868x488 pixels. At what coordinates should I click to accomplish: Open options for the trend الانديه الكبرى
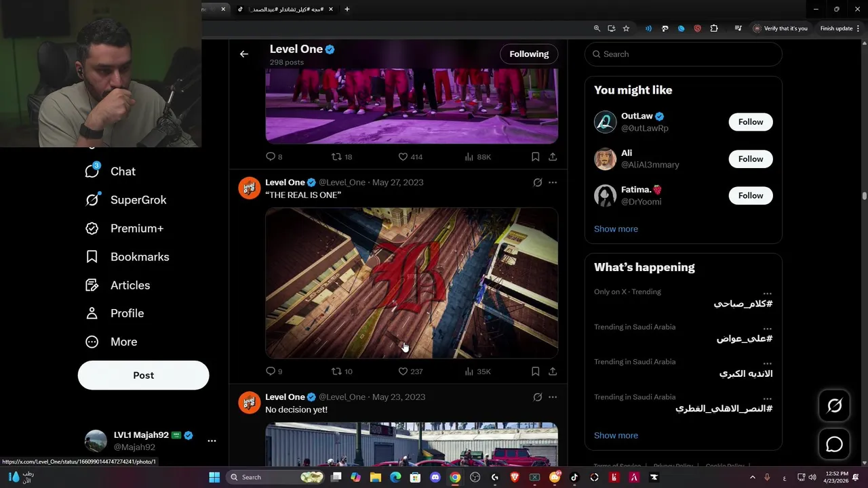coord(767,364)
